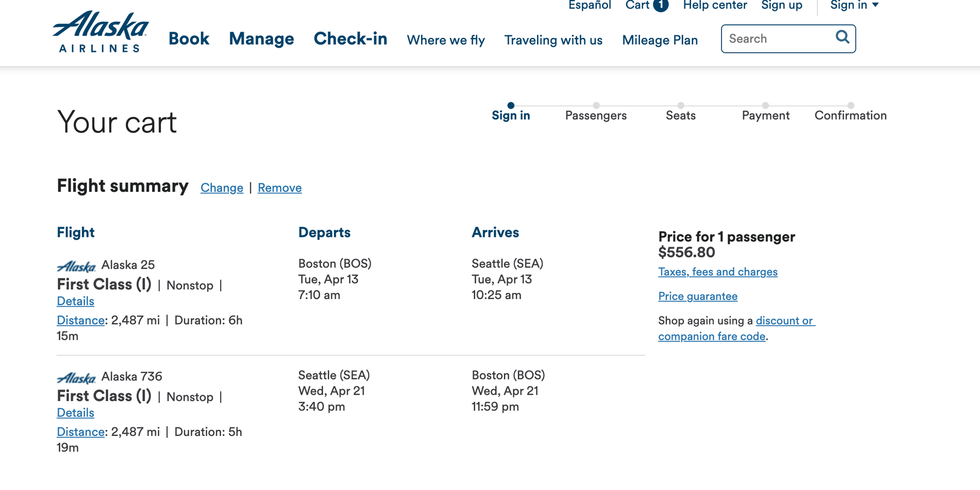Open Taxes, fees and charges details

tap(717, 271)
